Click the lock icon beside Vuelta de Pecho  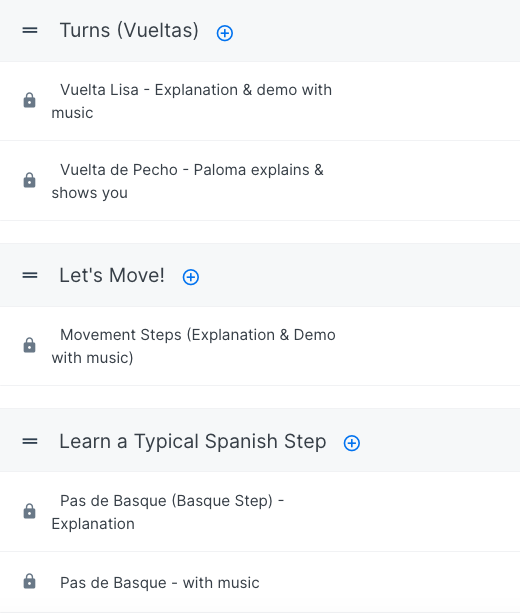(x=29, y=180)
